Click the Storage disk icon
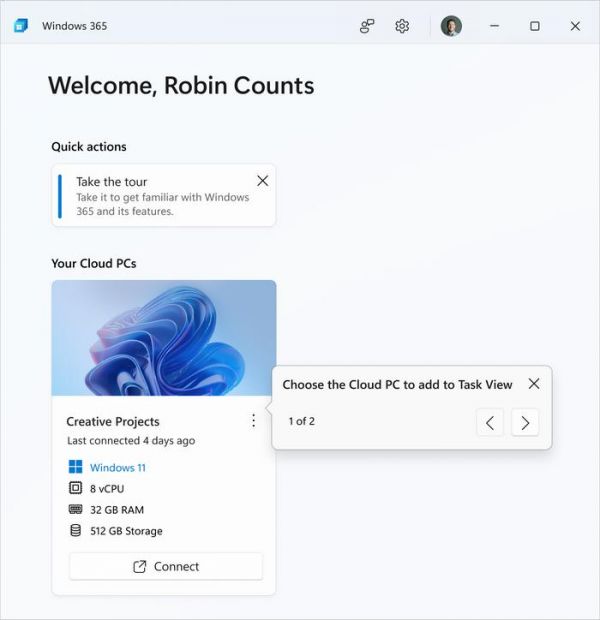The image size is (600, 620). point(75,531)
